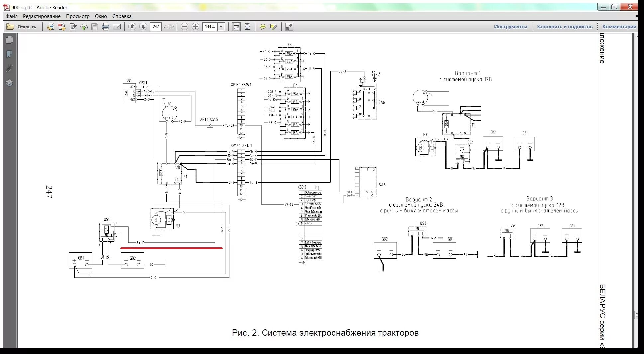Screen dimensions: 644x354
Task: Open the Комментарии panel
Action: (619, 27)
